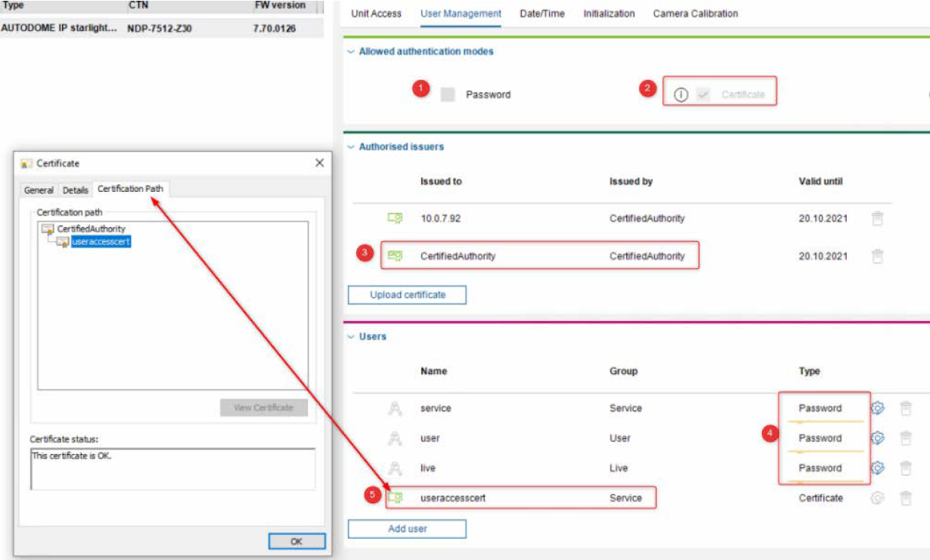This screenshot has width=930, height=560.
Task: Collapse the Users section
Action: tap(351, 336)
